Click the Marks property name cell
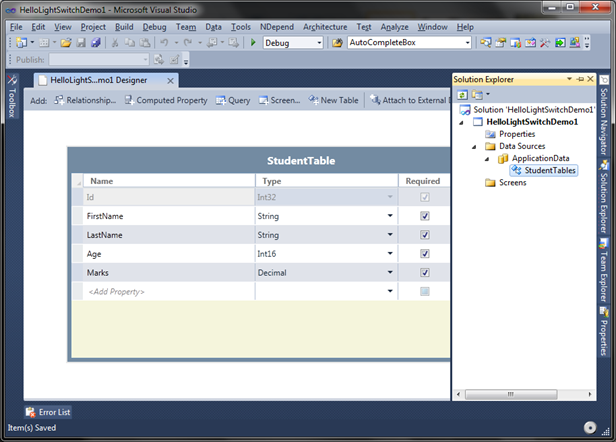 [x=169, y=273]
